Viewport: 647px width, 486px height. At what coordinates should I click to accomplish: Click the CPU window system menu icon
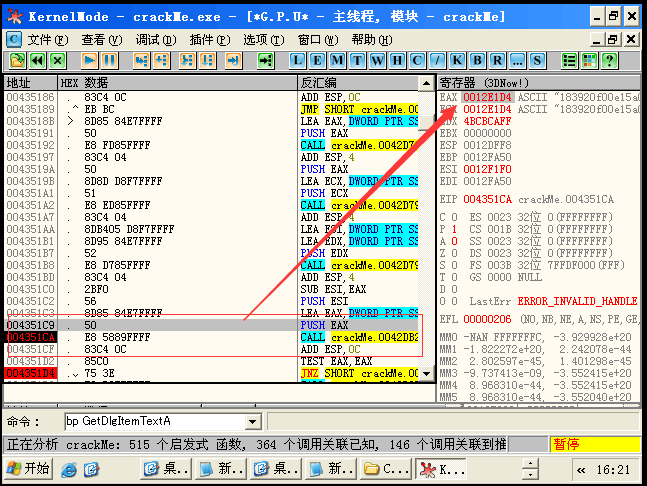point(14,40)
